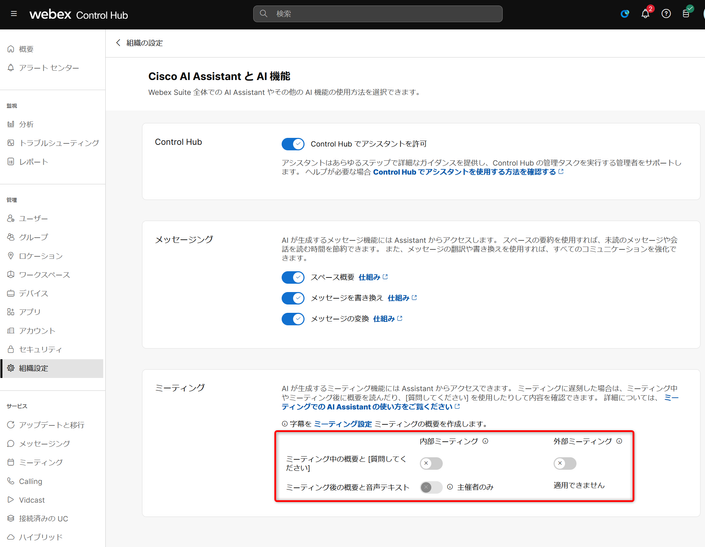Click the セキュリティ lock icon

[x=11, y=349]
